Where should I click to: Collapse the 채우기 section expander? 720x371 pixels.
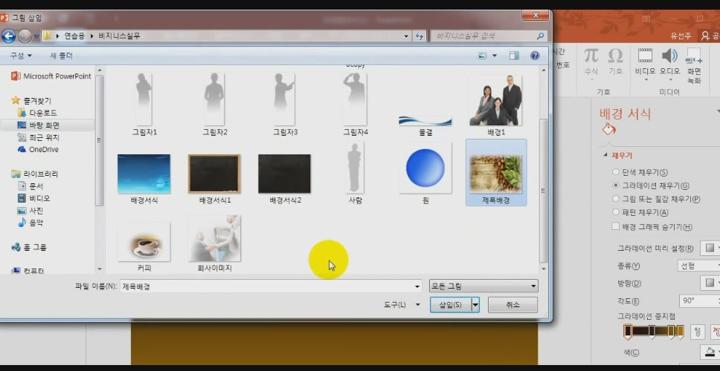605,156
